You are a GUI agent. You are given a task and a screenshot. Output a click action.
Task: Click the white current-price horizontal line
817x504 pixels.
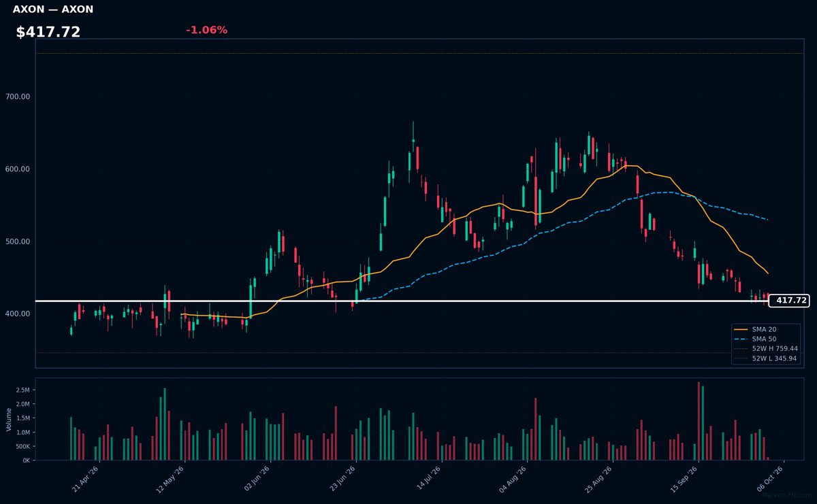(402, 301)
